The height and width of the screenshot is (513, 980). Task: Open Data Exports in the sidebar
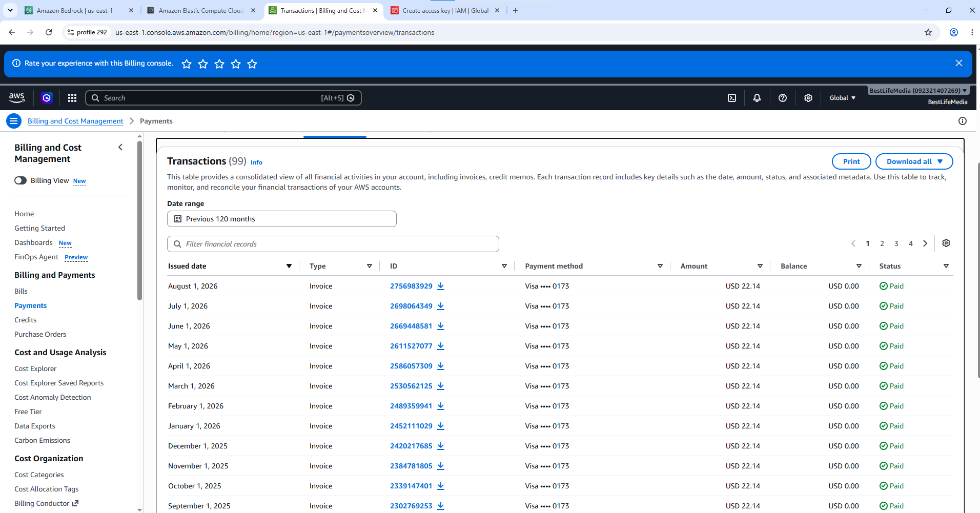35,426
